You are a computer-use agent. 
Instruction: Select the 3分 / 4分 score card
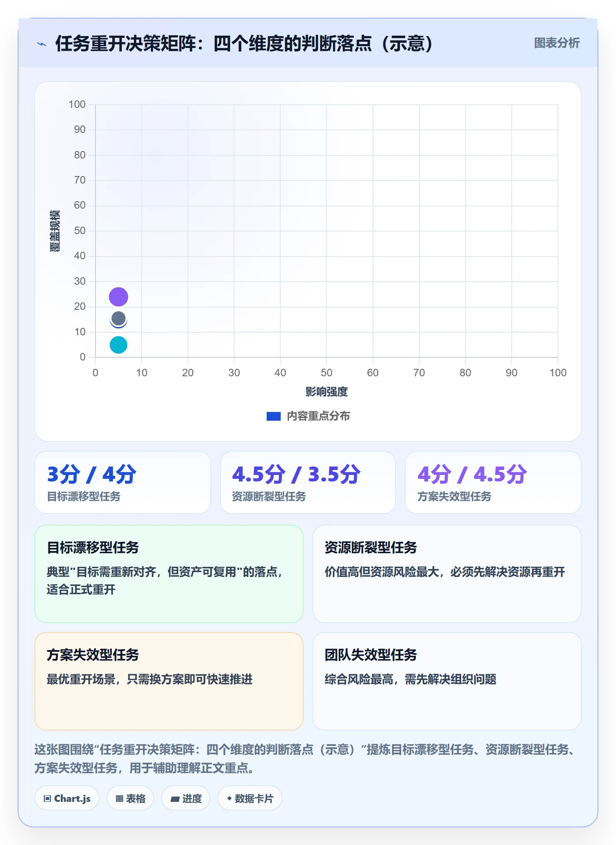click(x=123, y=482)
